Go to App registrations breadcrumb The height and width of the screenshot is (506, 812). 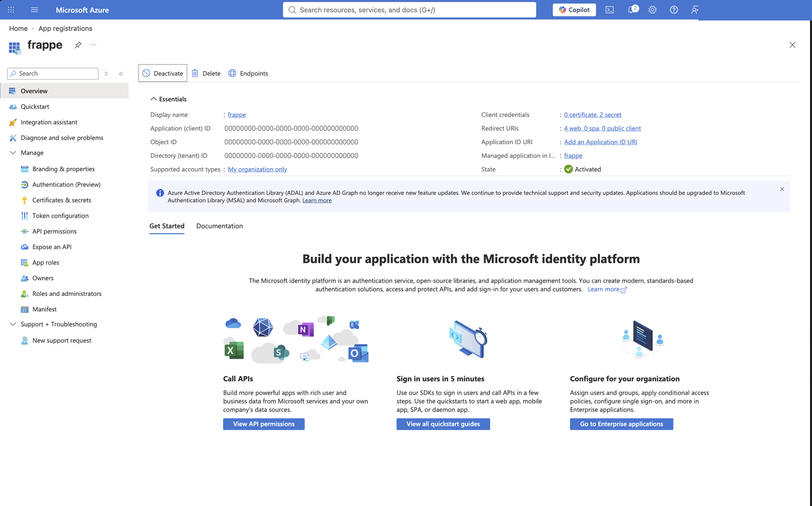tap(65, 28)
